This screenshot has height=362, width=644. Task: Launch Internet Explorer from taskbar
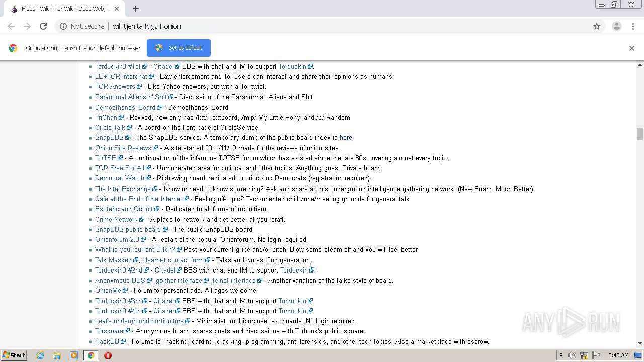pyautogui.click(x=40, y=355)
